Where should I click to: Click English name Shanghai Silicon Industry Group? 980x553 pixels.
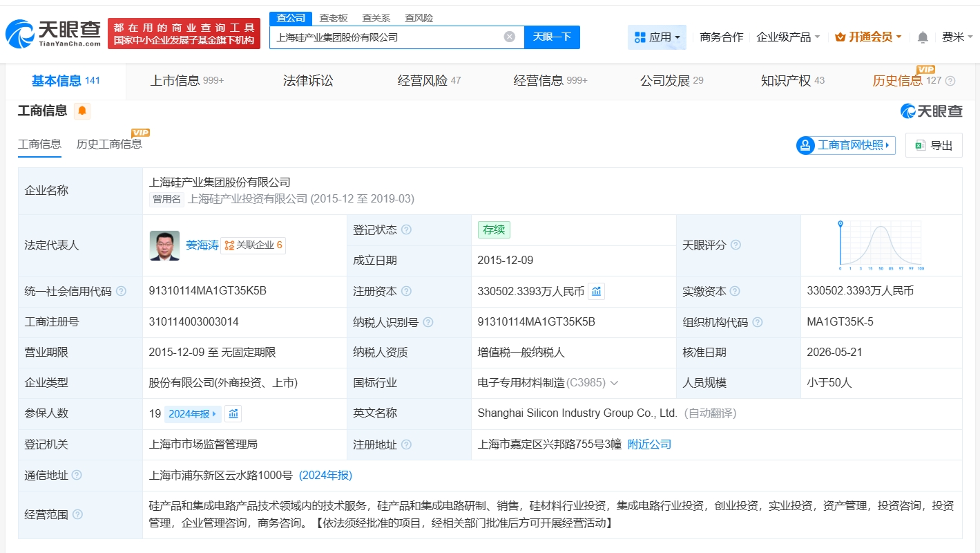coord(577,413)
